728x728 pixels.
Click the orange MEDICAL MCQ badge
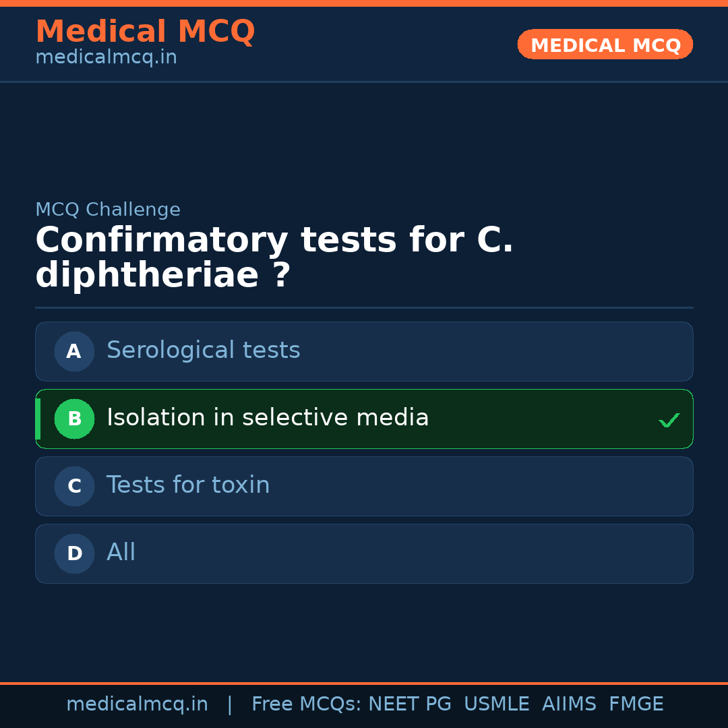(605, 44)
